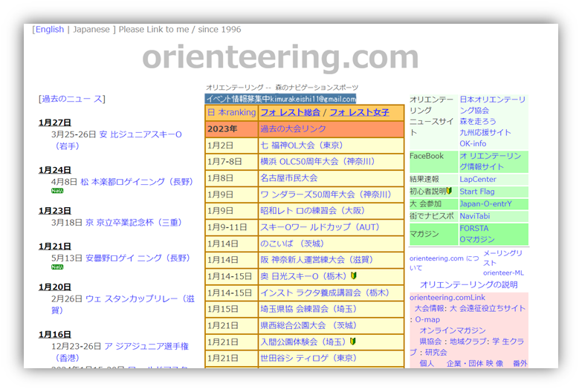Open フォレスト女子 ranking link
582x392 pixels.
click(x=359, y=112)
